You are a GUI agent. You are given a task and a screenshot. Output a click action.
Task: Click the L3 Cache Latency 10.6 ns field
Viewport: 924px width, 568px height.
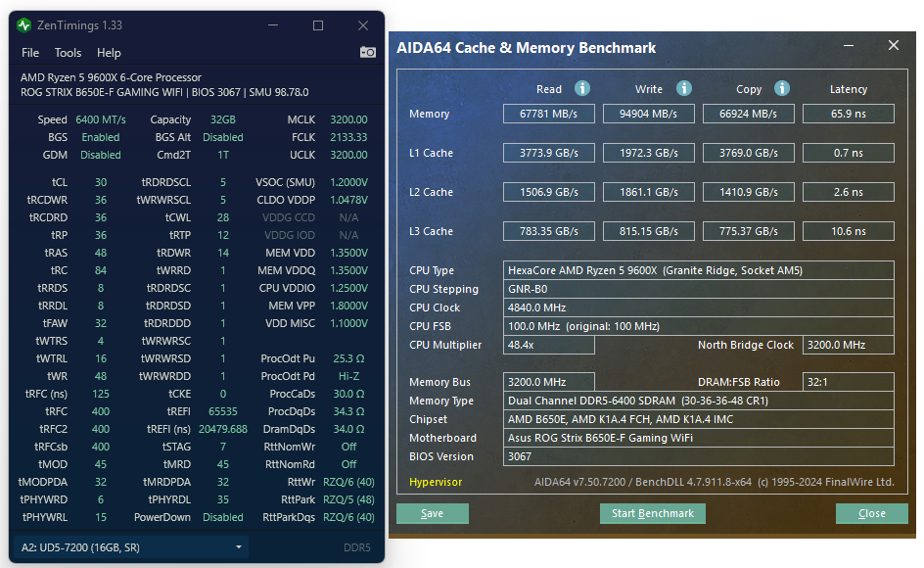(x=849, y=231)
